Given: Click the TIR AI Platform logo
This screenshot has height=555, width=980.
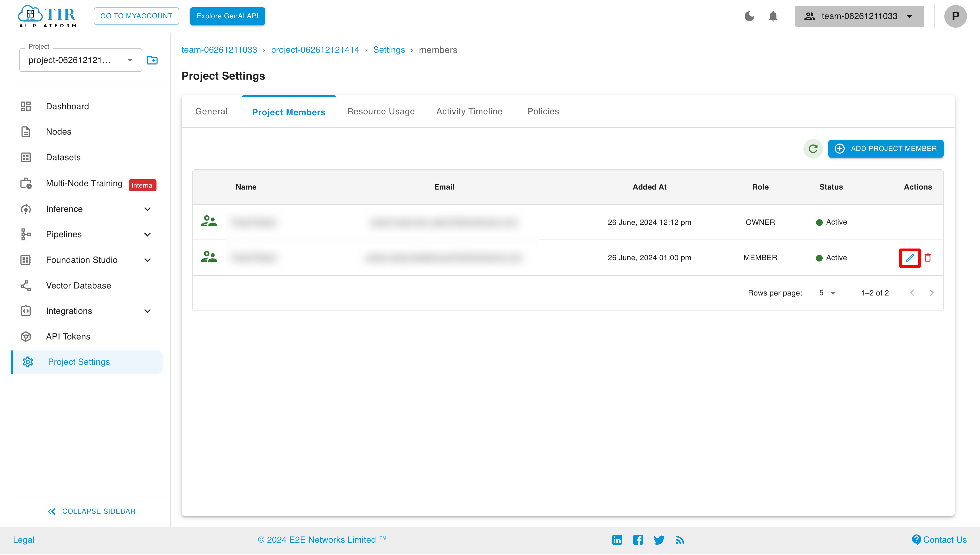Looking at the screenshot, I should [47, 16].
